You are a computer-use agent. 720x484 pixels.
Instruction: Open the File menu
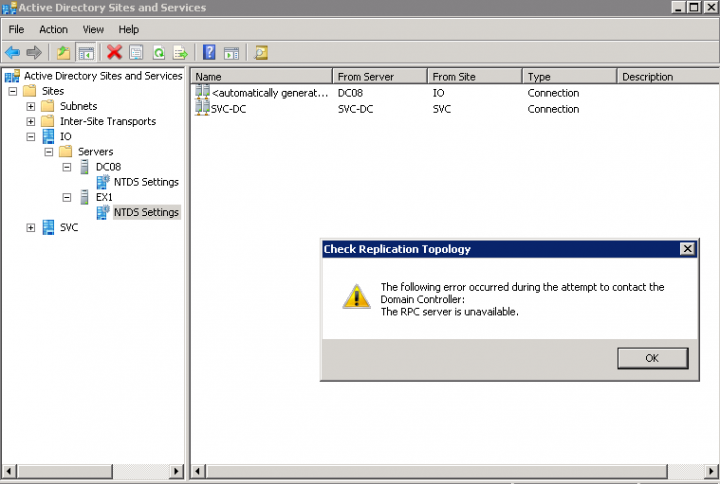(16, 29)
